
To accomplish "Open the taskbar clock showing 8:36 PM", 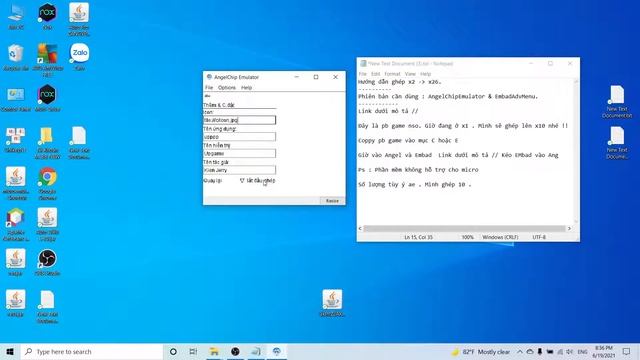I will (604, 351).
